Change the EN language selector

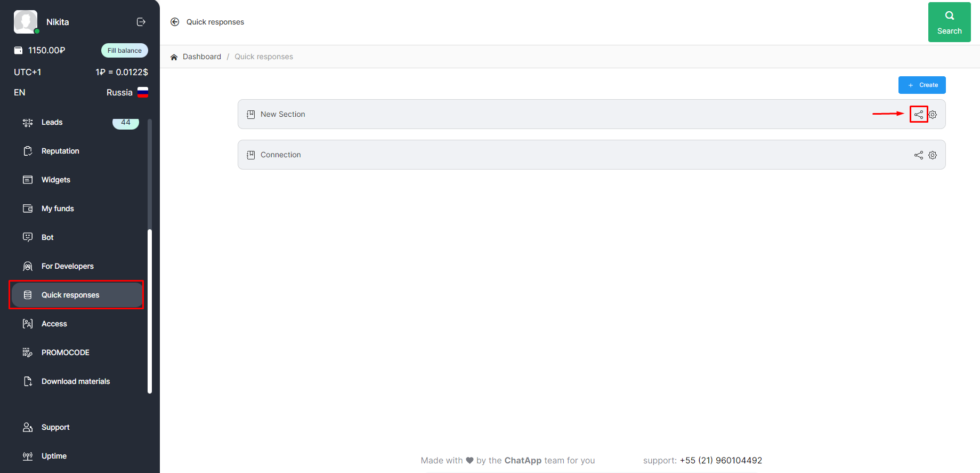20,93
